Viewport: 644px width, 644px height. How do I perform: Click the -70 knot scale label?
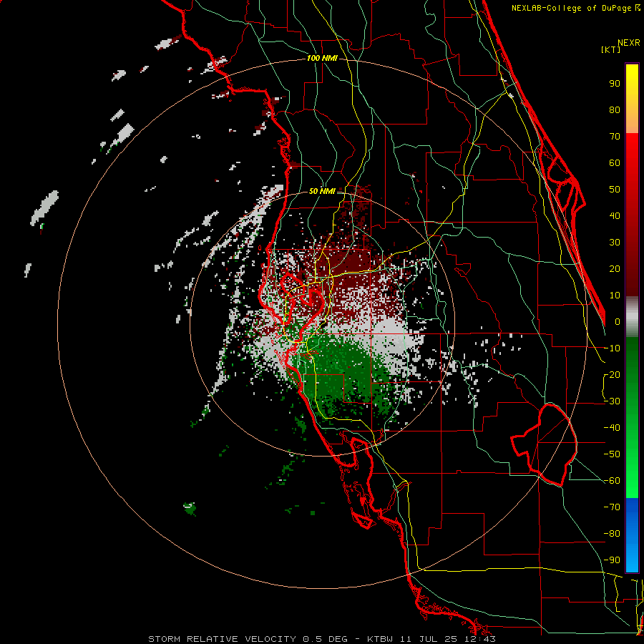(x=612, y=507)
